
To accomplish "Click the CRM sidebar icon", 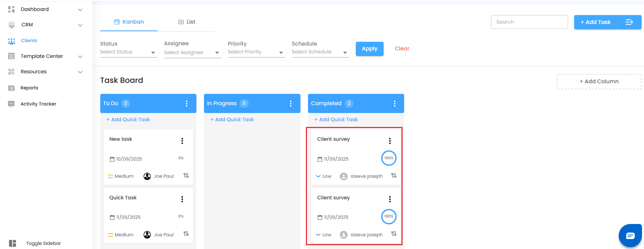I will [x=12, y=25].
